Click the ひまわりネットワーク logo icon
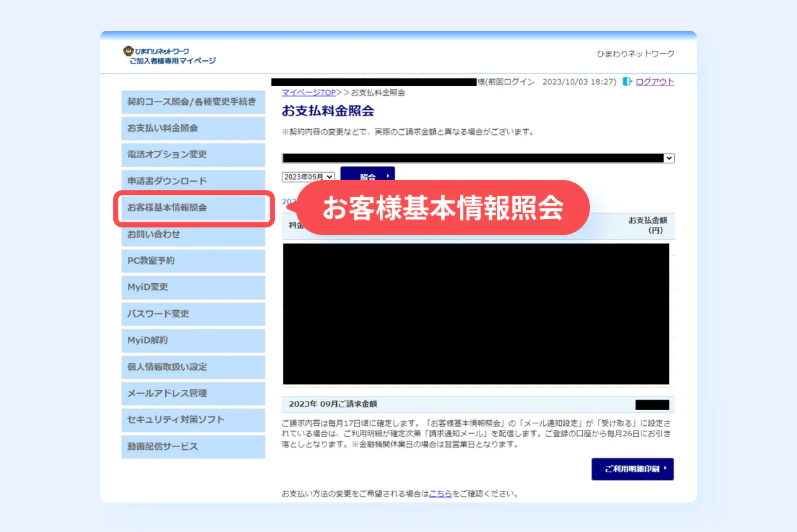Screen dimensions: 797x532 pyautogui.click(x=129, y=51)
